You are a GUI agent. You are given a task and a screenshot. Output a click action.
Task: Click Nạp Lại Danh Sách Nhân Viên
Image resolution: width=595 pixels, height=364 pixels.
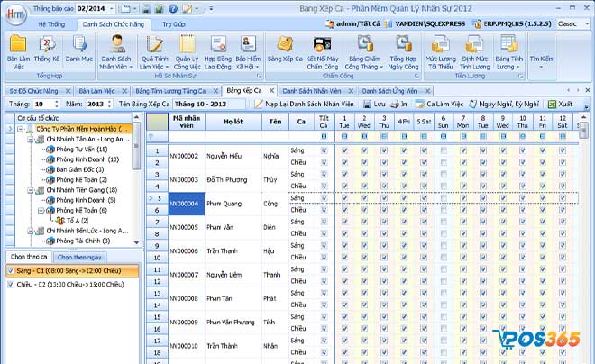pos(304,104)
